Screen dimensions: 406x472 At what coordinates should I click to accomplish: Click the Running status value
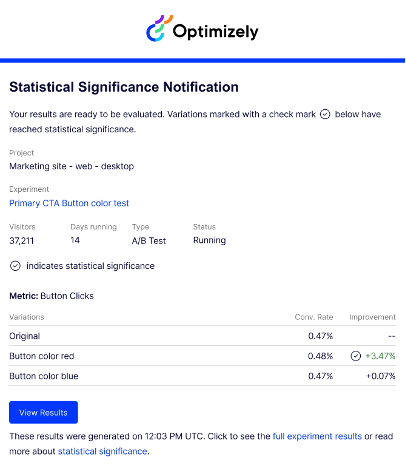[210, 240]
